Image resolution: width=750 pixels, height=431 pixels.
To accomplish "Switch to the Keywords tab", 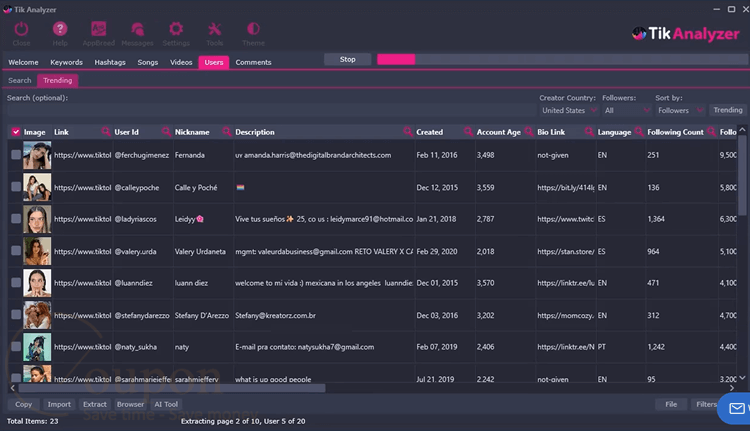I will [x=66, y=62].
